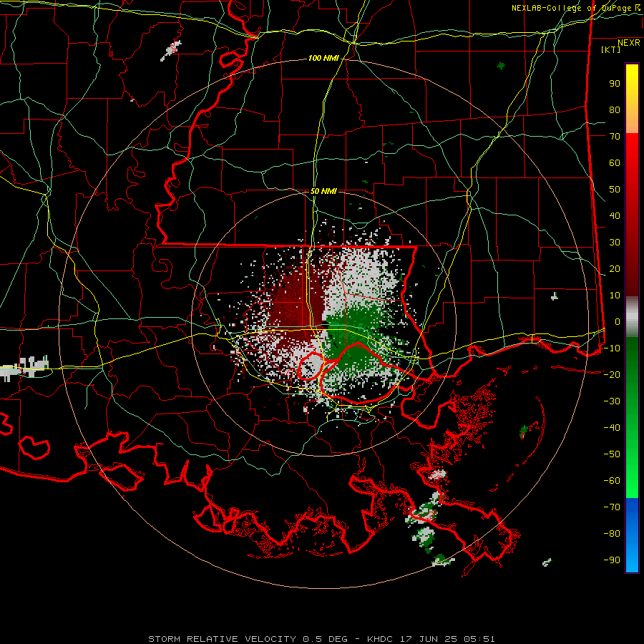
Task: Click the -40 knot scale label
Action: 612,428
